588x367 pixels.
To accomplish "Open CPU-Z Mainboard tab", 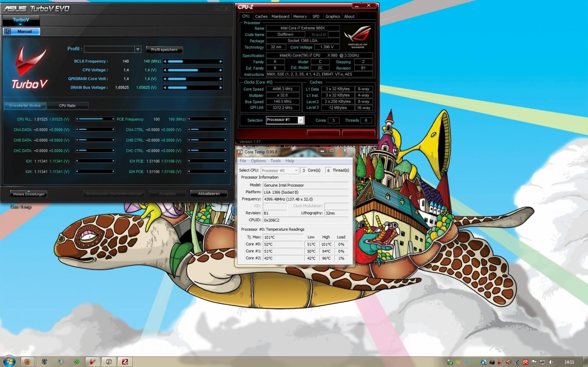I will 280,16.
